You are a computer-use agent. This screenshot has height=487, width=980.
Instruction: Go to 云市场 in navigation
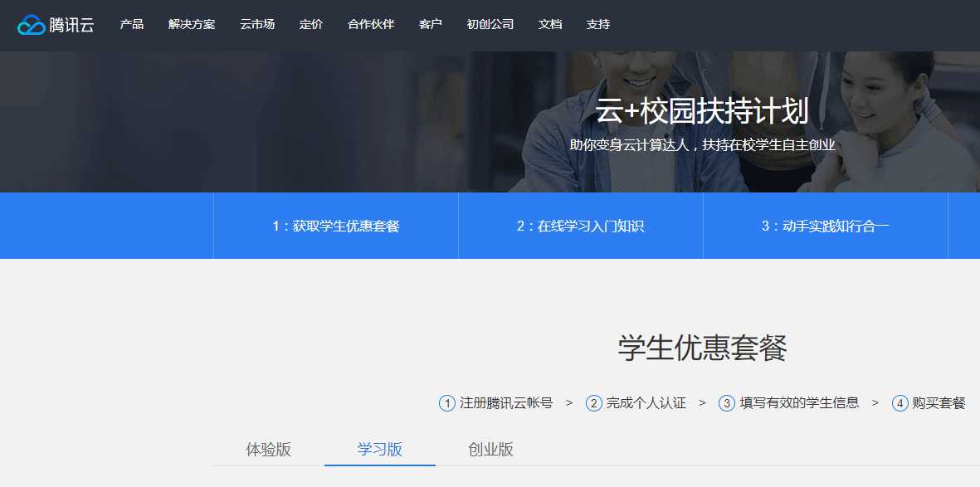[257, 24]
